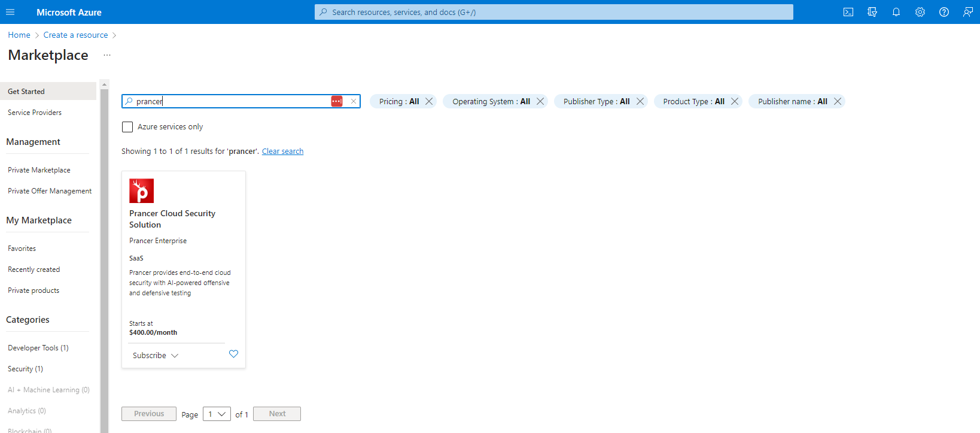This screenshot has width=980, height=433.
Task: Click the red password manager icon in search box
Action: [x=337, y=101]
